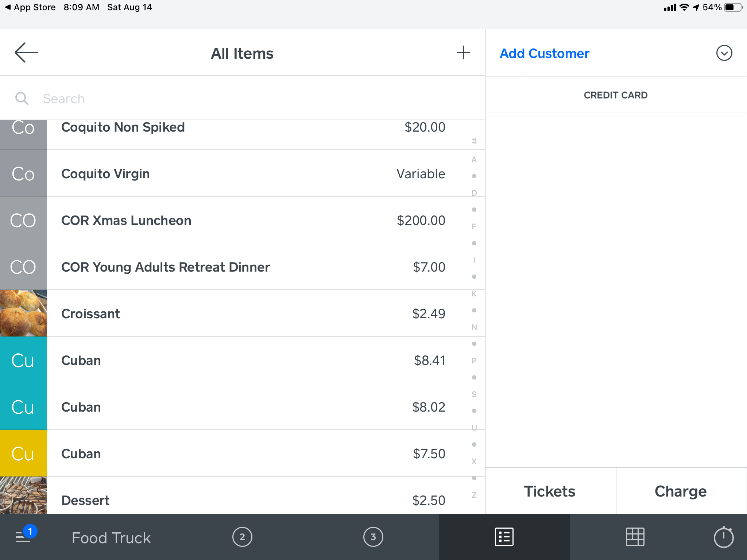Click Add Customer link
Screen dimensions: 747x560
544,54
